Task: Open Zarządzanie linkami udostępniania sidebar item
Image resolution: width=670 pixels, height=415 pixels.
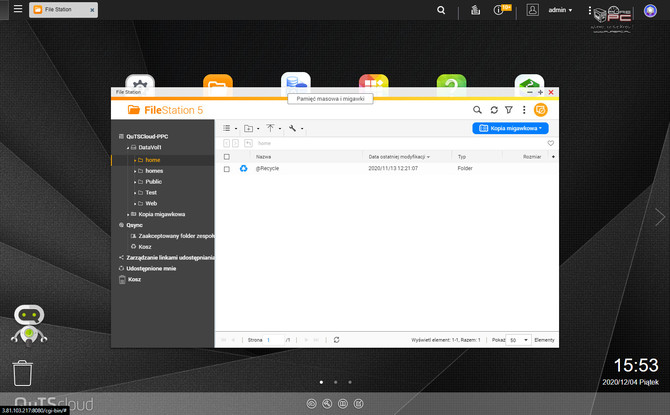Action: [170, 258]
